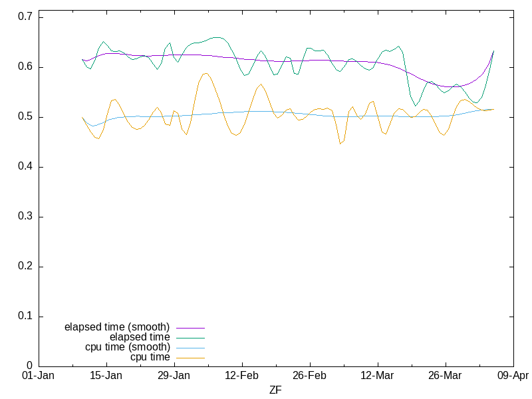Click the '0.5' y-axis tick label
Viewport: 532px width, 399px height.
[27, 117]
